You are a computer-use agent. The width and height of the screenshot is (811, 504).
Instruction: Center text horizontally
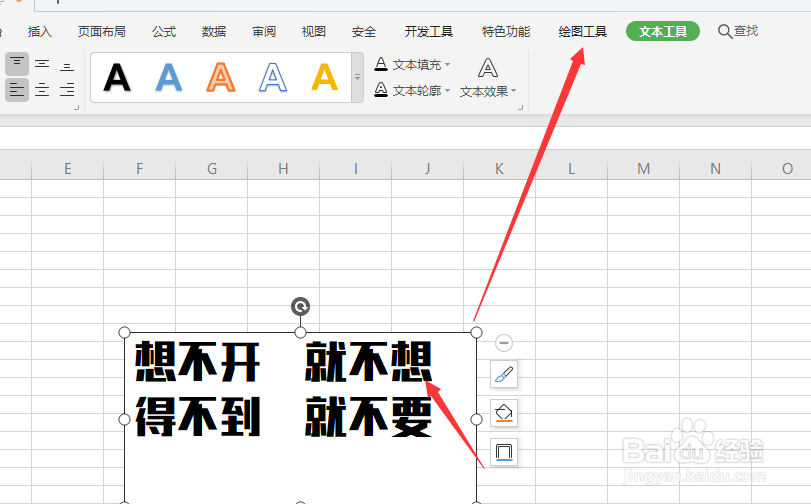[x=42, y=90]
